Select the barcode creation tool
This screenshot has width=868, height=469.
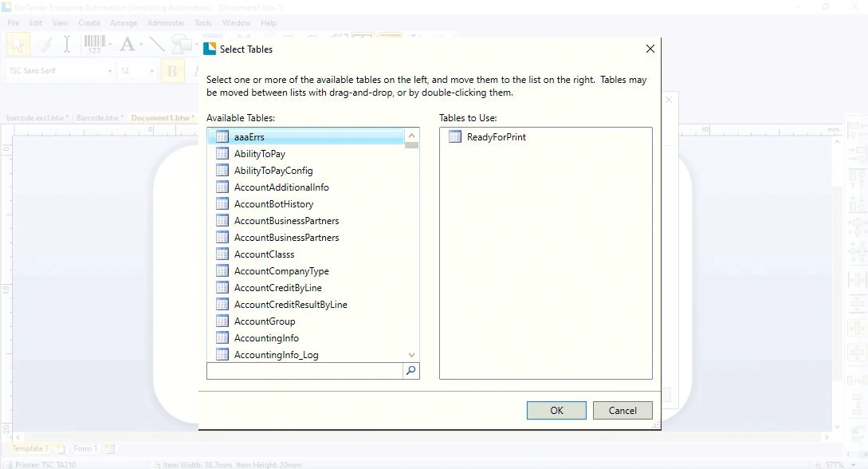click(x=94, y=44)
